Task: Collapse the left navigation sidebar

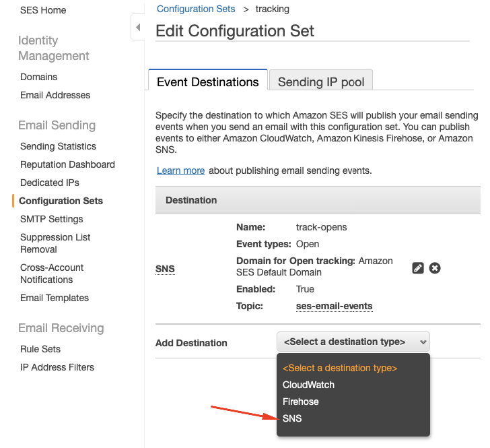Action: coord(138,28)
